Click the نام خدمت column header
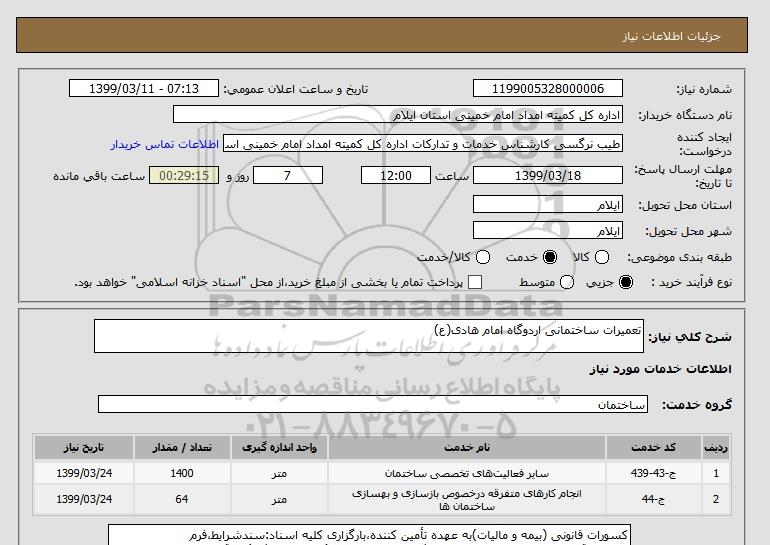 [x=467, y=447]
